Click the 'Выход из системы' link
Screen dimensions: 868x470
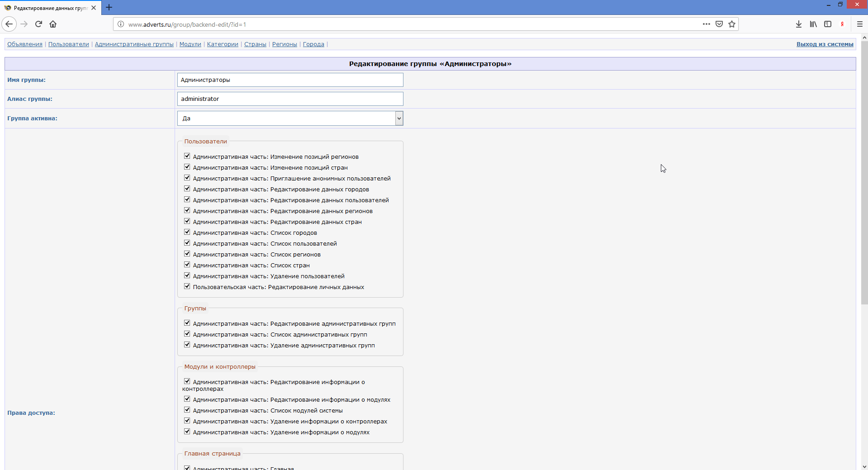825,44
